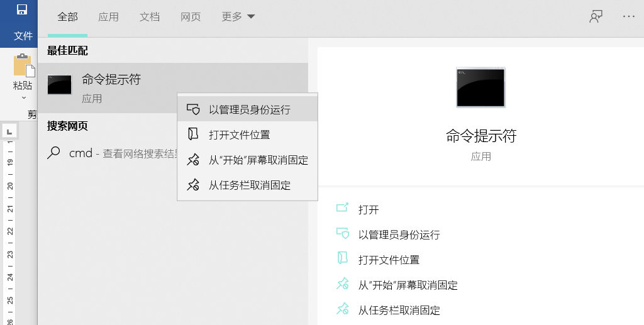Click the 命令提示符 title in preview pane
This screenshot has width=644, height=325.
point(481,136)
